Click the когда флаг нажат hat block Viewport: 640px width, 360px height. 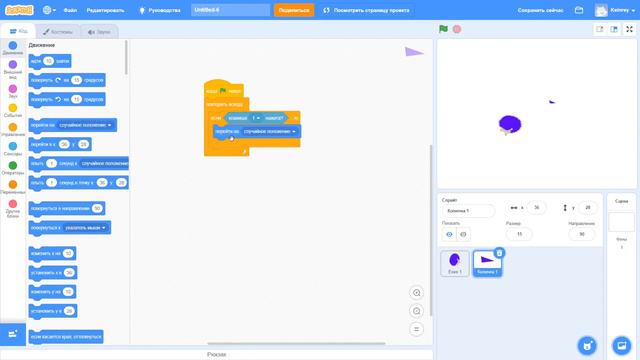click(224, 90)
